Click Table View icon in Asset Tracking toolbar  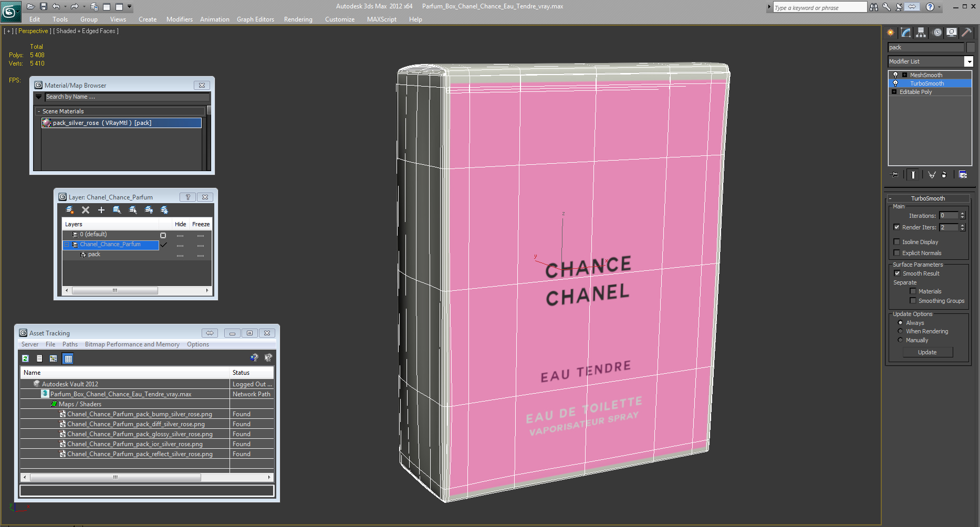point(68,359)
